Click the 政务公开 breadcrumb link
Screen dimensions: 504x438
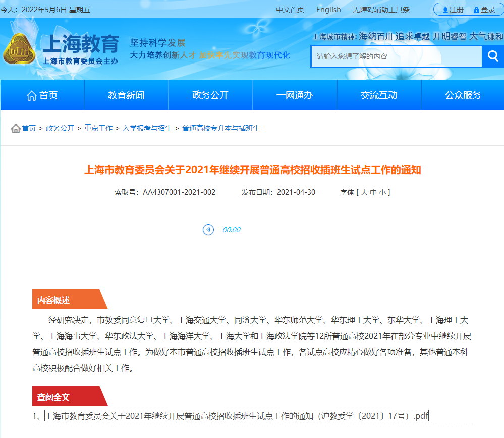[60, 128]
